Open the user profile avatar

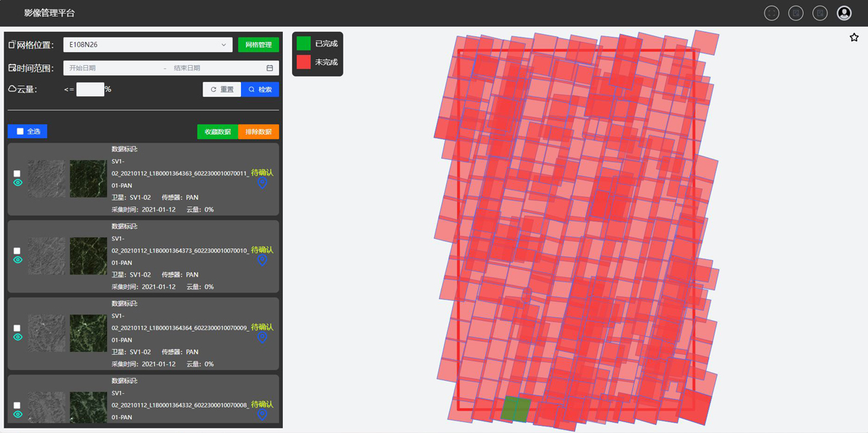844,13
